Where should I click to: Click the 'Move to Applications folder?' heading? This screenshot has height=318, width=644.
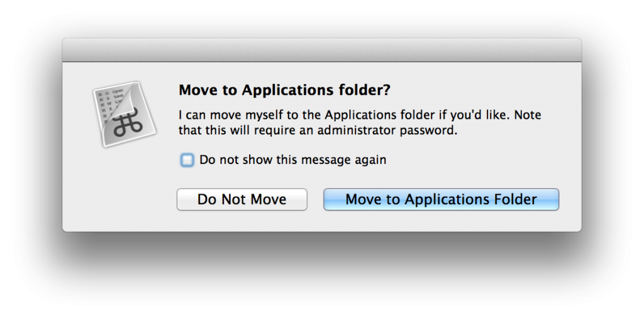pos(284,90)
